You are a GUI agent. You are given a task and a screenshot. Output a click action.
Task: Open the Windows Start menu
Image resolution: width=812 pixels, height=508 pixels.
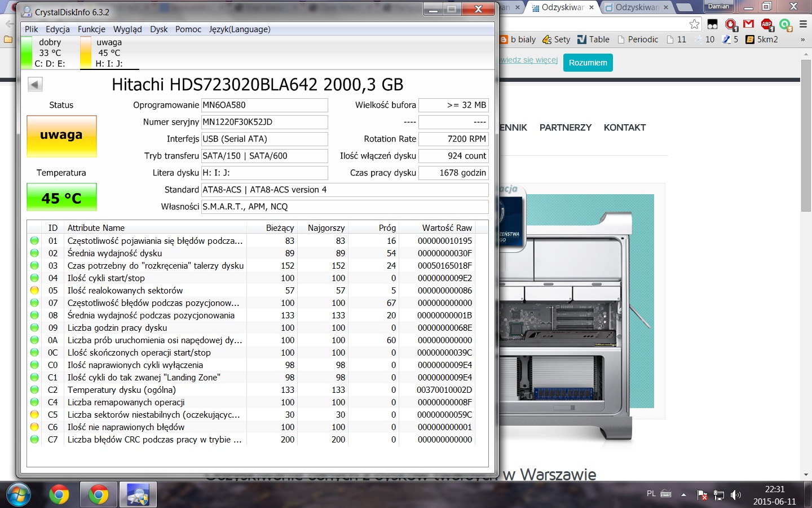pyautogui.click(x=18, y=495)
